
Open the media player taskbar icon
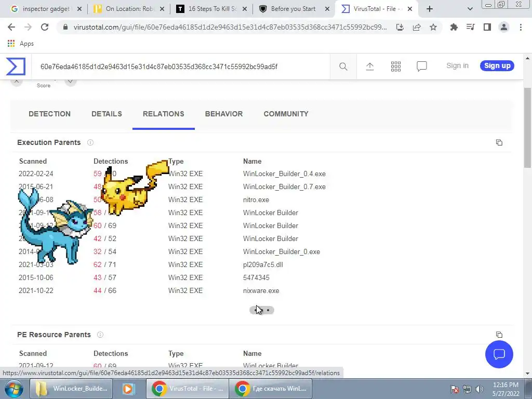point(128,389)
